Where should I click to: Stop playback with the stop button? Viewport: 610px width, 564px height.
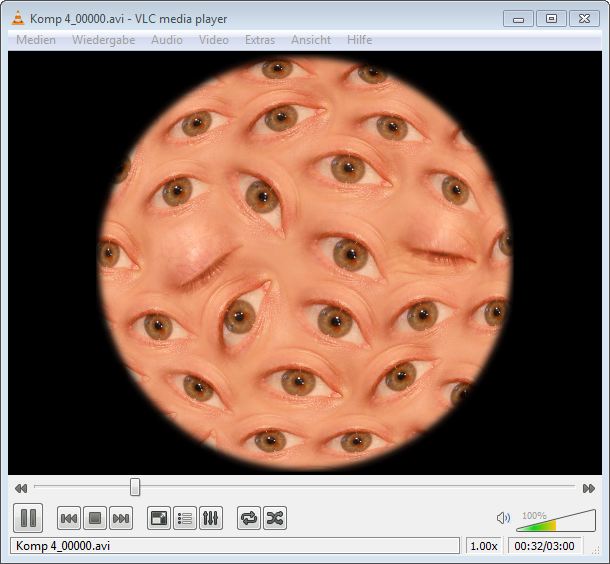pos(95,518)
